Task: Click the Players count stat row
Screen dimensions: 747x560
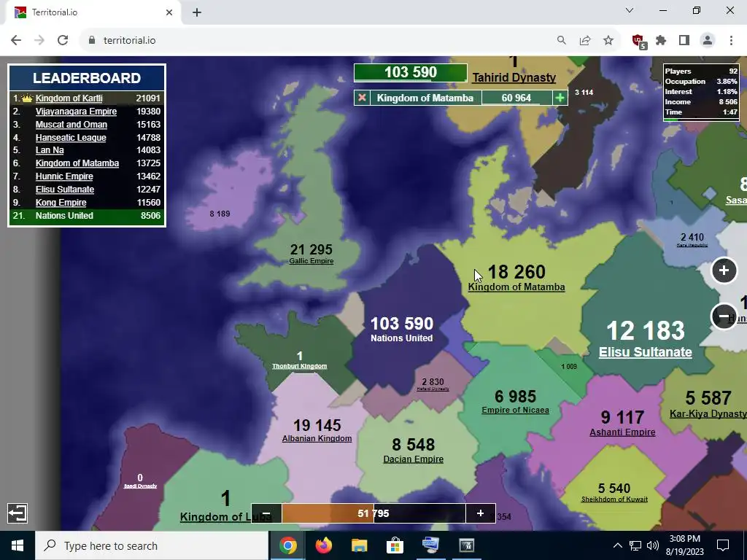Action: coord(701,71)
